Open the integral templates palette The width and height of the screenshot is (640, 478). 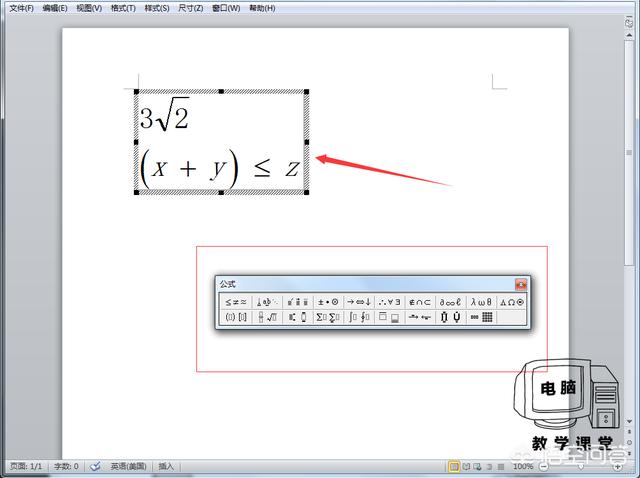pos(359,317)
